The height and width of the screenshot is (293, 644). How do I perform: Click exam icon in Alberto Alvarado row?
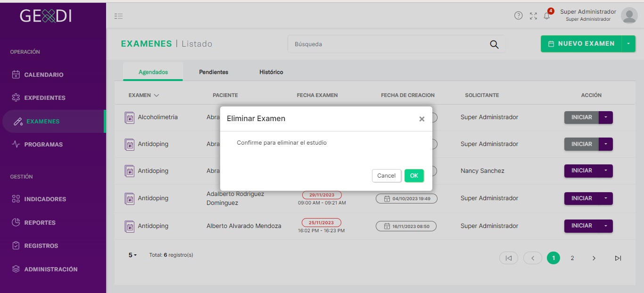click(x=130, y=227)
